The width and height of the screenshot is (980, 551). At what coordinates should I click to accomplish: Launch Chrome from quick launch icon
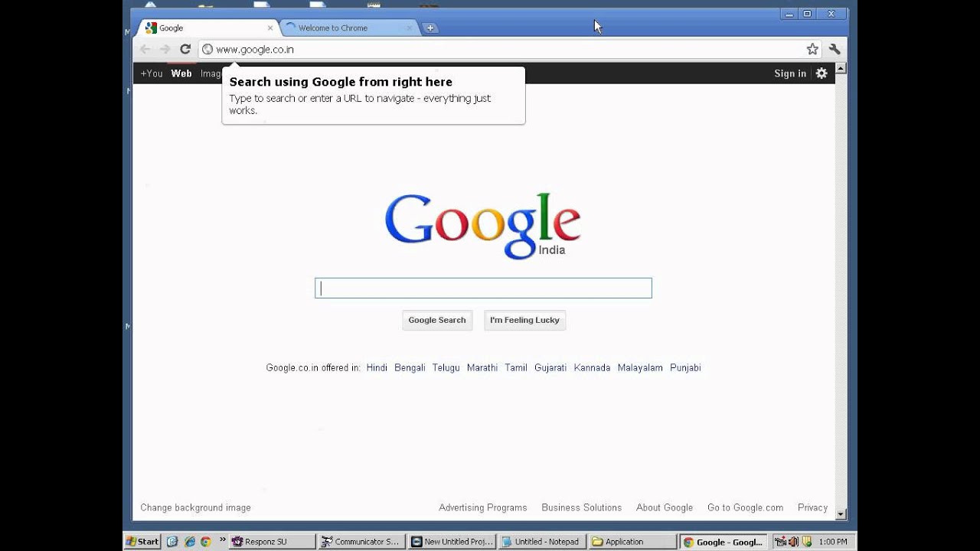pos(206,541)
